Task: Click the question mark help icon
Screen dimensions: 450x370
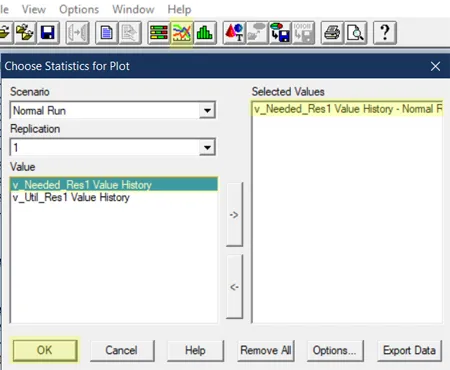Action: coord(385,33)
